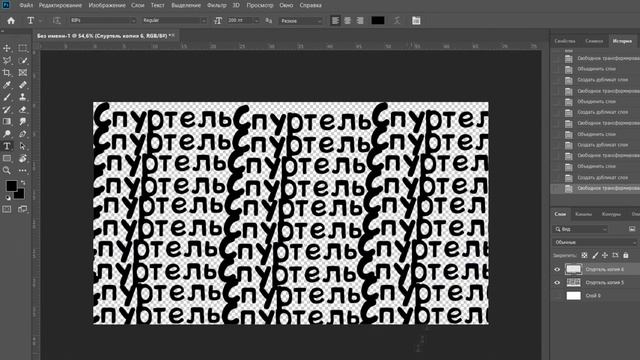Select the Rectangle shape tool
This screenshot has height=360, width=640.
point(7,158)
